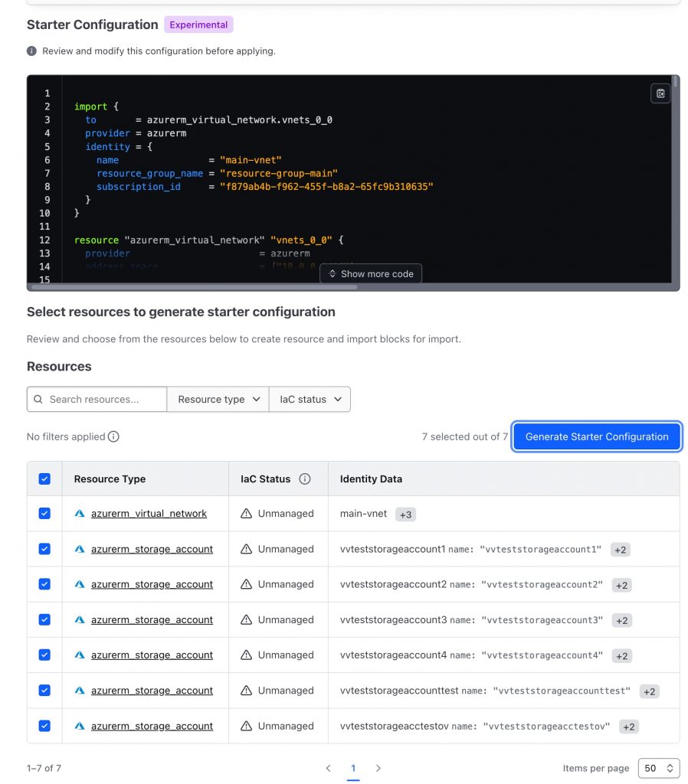The height and width of the screenshot is (784, 688).
Task: Expand code with Show more code
Action: (371, 274)
